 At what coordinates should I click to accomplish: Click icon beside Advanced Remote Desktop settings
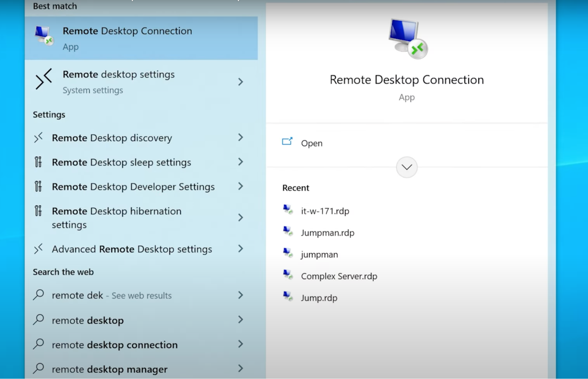click(38, 249)
